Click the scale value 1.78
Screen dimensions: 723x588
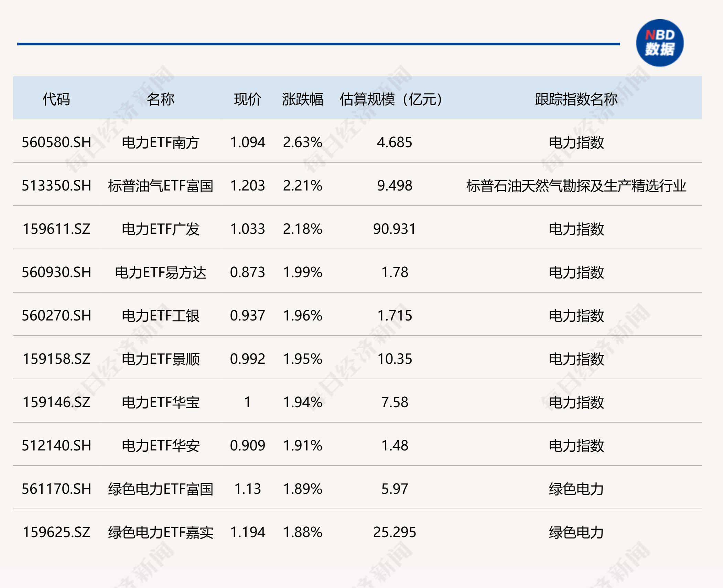click(x=395, y=272)
